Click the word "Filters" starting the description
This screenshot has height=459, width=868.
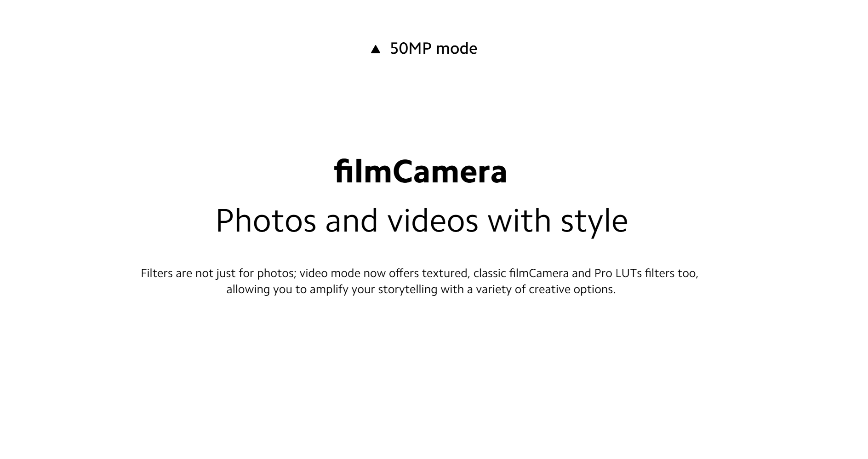coord(156,273)
